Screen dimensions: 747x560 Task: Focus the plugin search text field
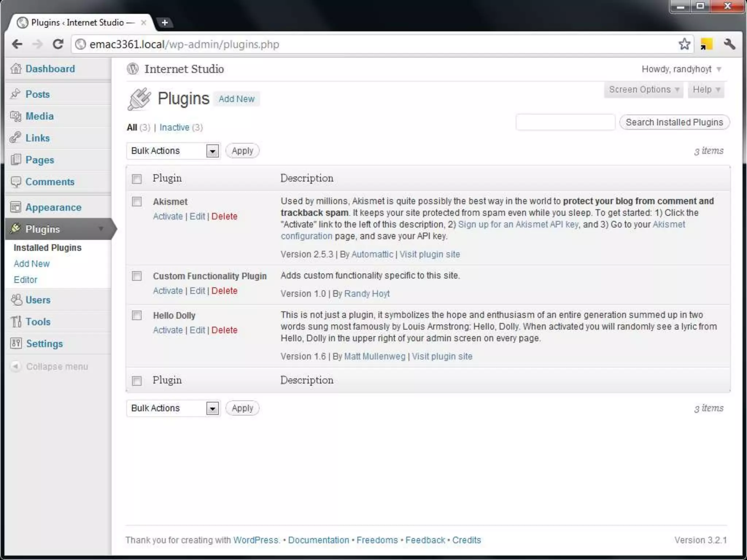[565, 122]
